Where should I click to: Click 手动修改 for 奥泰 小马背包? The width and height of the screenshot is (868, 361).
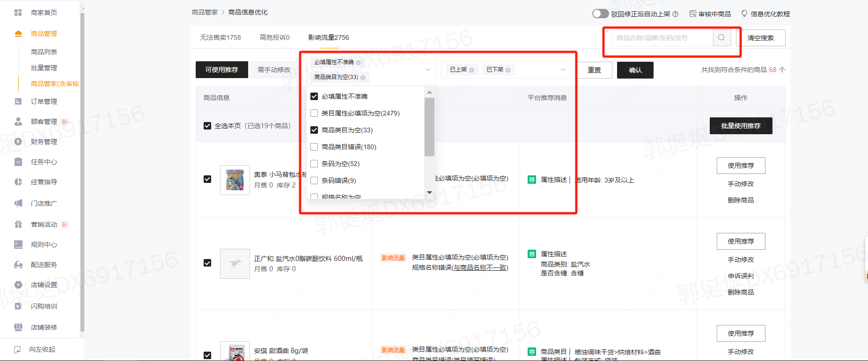tap(741, 184)
